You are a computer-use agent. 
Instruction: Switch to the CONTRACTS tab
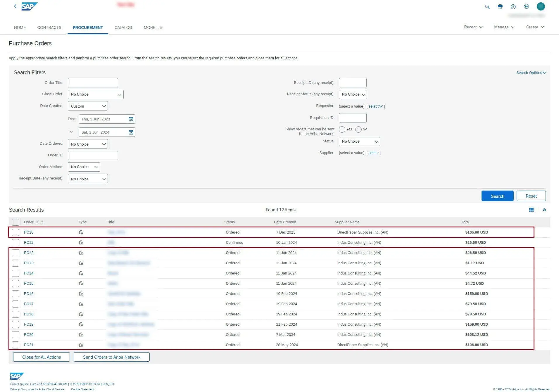[49, 27]
